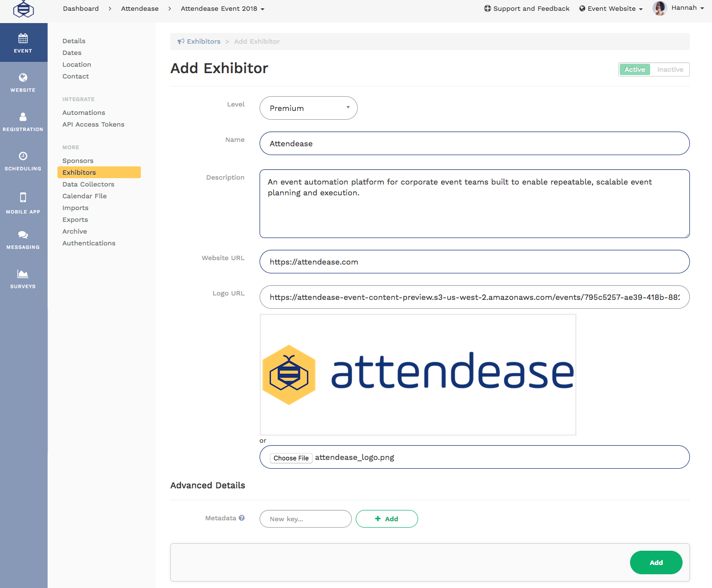
Task: Switch to the Sponsors section
Action: click(78, 160)
